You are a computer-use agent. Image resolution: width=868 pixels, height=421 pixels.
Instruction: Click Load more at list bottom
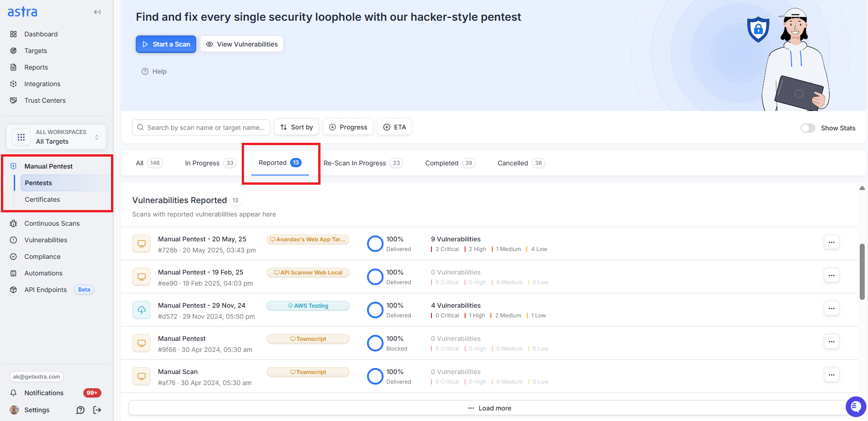490,408
